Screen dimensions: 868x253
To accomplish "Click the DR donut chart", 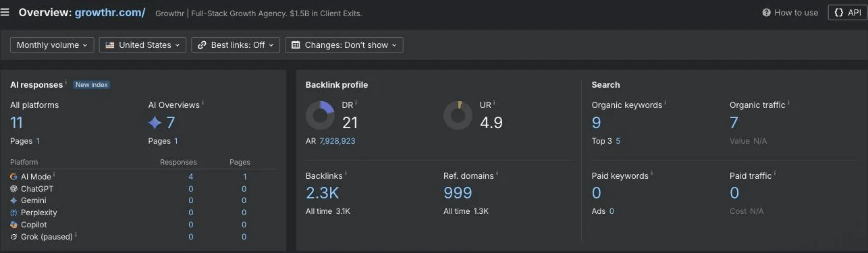I will pos(320,116).
